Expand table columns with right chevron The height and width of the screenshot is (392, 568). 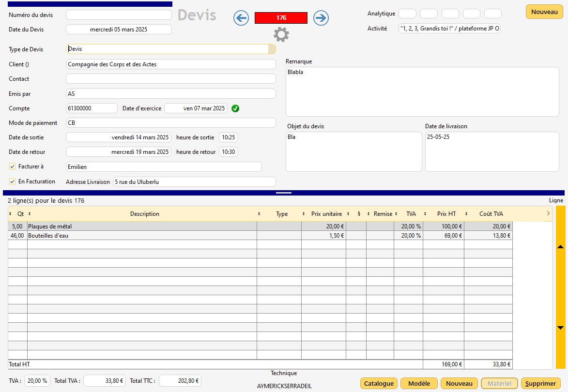548,213
